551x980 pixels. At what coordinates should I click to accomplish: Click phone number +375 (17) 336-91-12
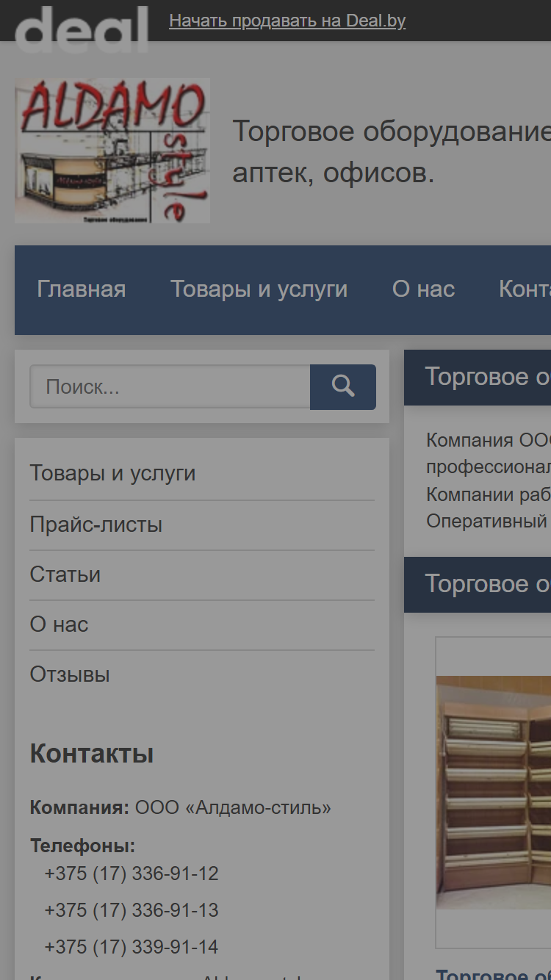pos(132,873)
